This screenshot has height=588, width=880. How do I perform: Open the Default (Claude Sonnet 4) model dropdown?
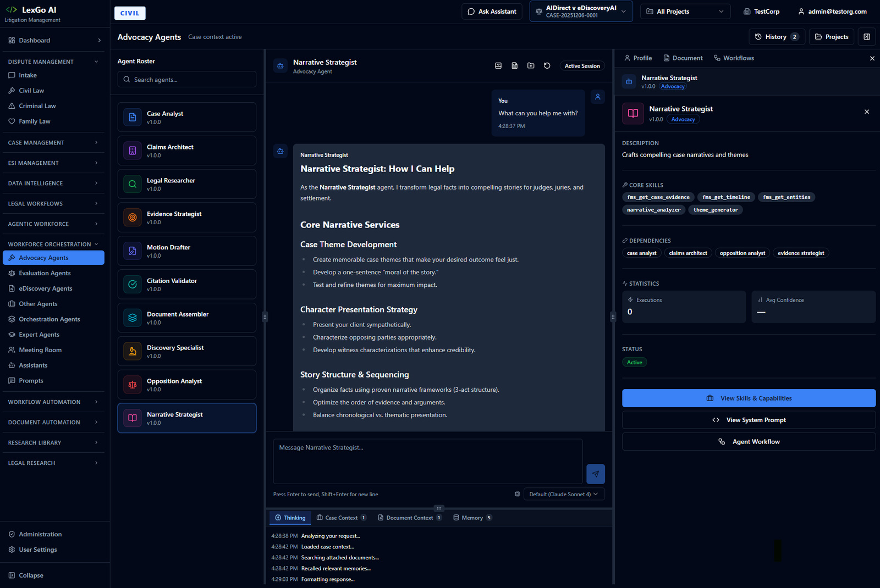tap(564, 494)
